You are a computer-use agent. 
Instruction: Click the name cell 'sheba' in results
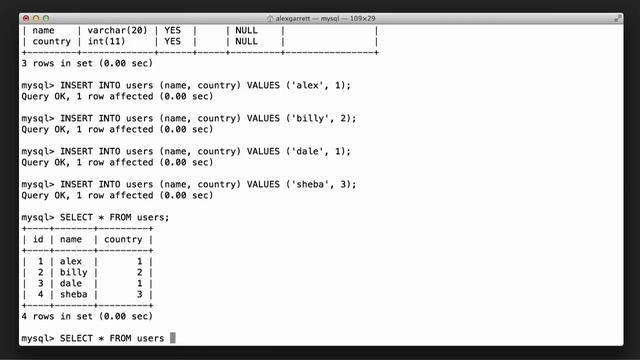click(x=73, y=294)
